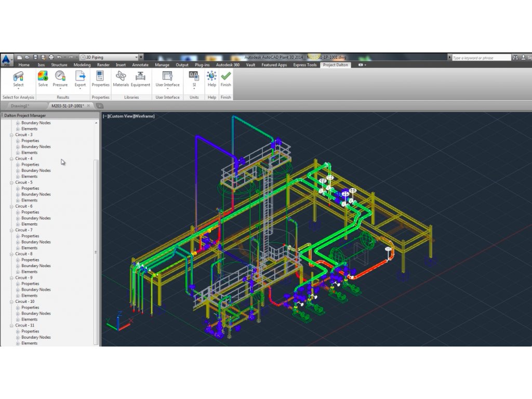Select Elements under Circuit - 3
Image resolution: width=532 pixels, height=399 pixels.
click(29, 153)
